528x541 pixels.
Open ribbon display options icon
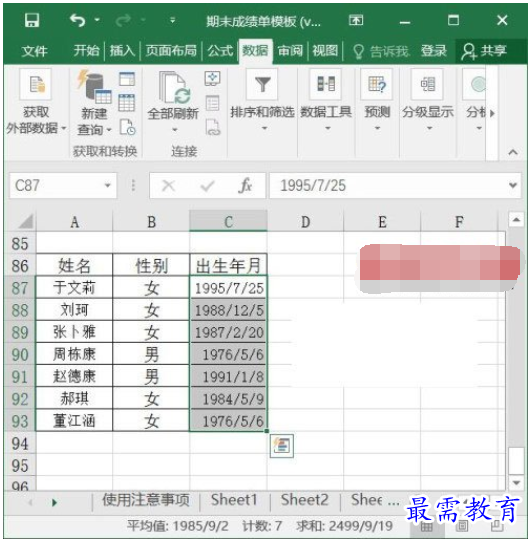coord(356,20)
